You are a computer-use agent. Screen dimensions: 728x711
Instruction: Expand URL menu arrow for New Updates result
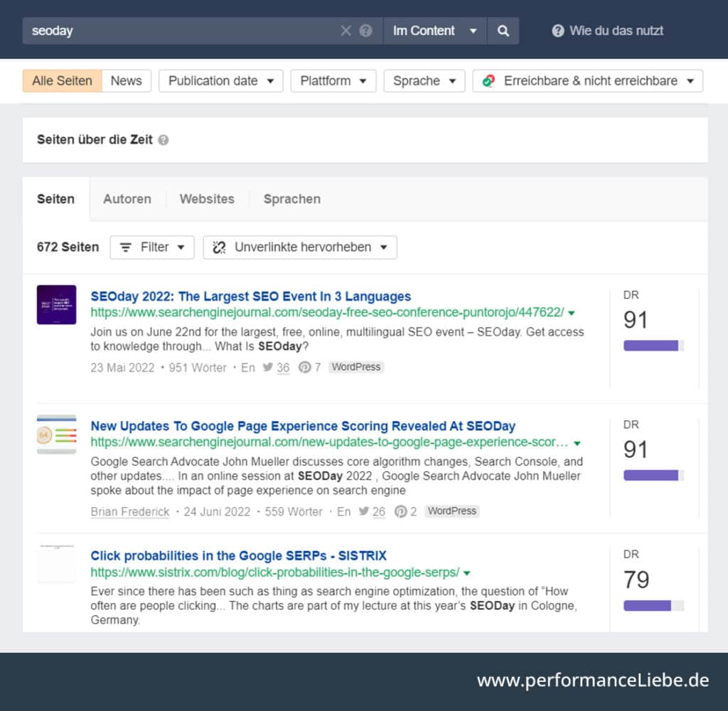click(577, 443)
